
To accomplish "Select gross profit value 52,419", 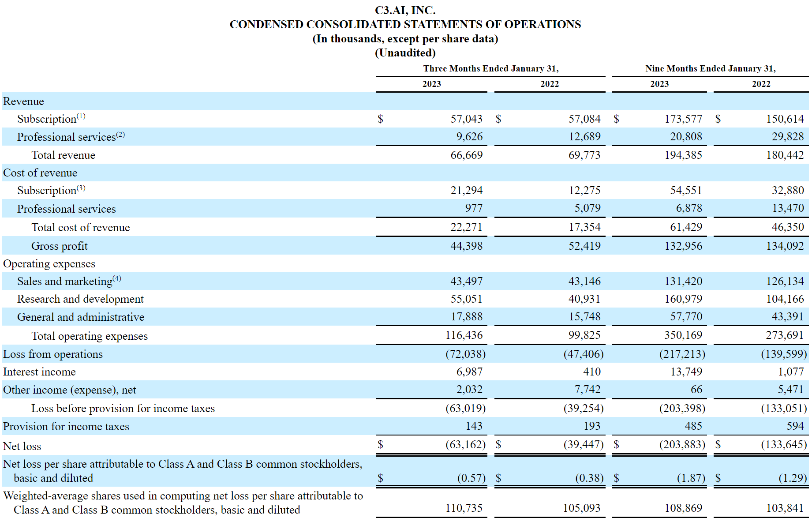I will (x=584, y=246).
